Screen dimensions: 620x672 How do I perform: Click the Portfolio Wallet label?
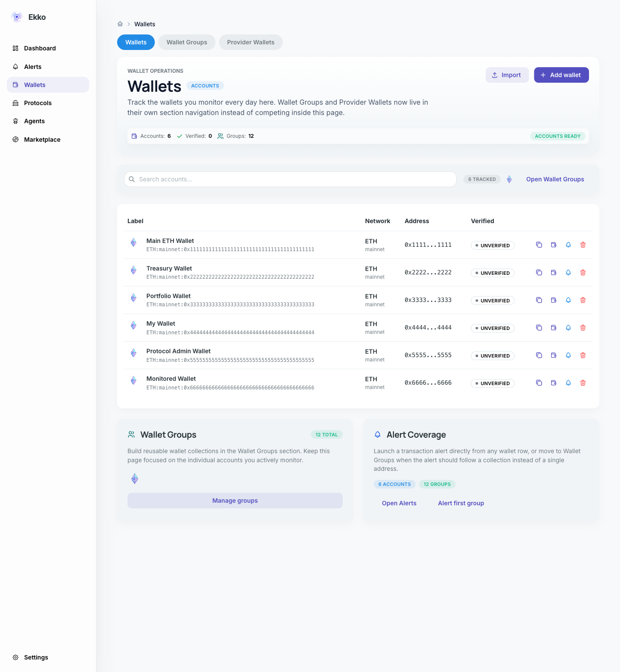pos(168,296)
